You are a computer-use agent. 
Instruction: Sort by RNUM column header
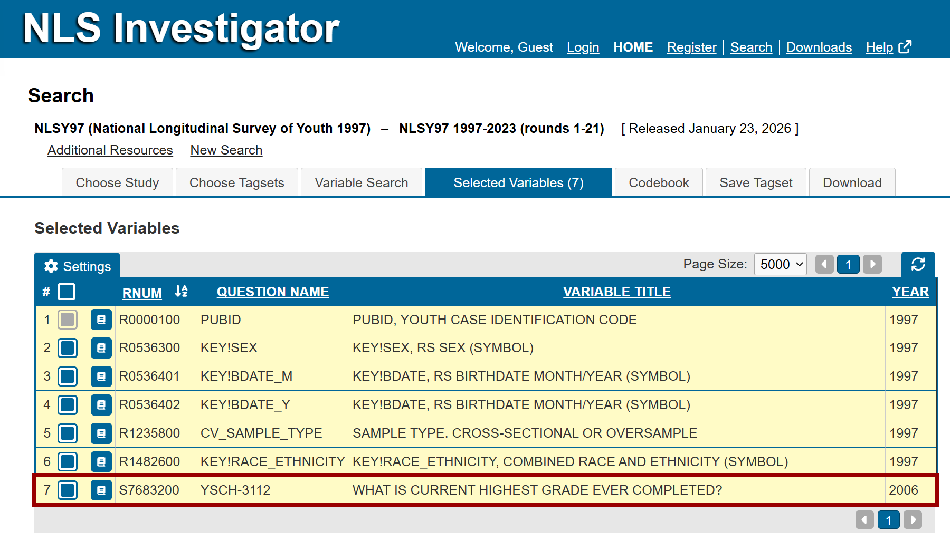[x=142, y=293]
